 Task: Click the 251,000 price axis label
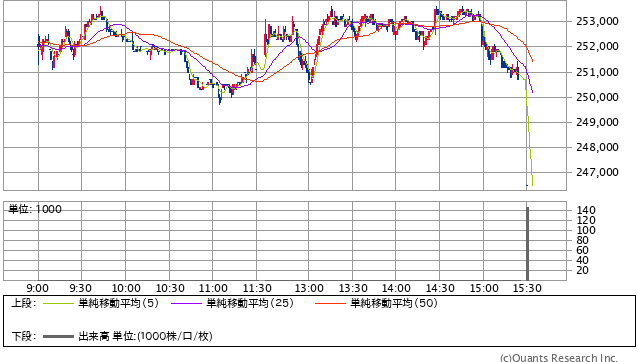click(x=597, y=72)
